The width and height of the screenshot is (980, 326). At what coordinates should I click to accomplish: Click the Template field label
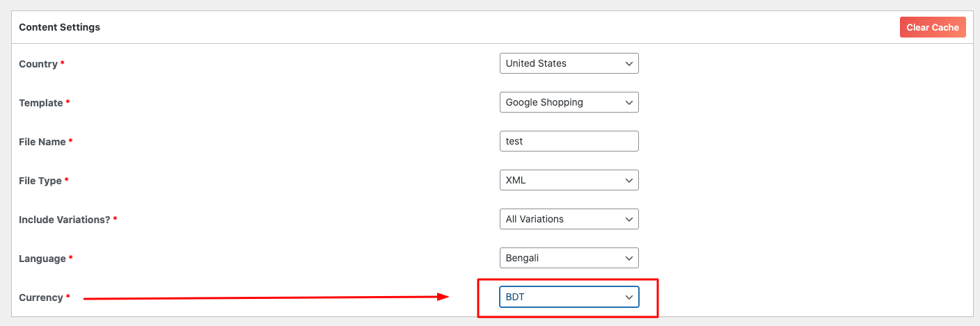[x=41, y=103]
